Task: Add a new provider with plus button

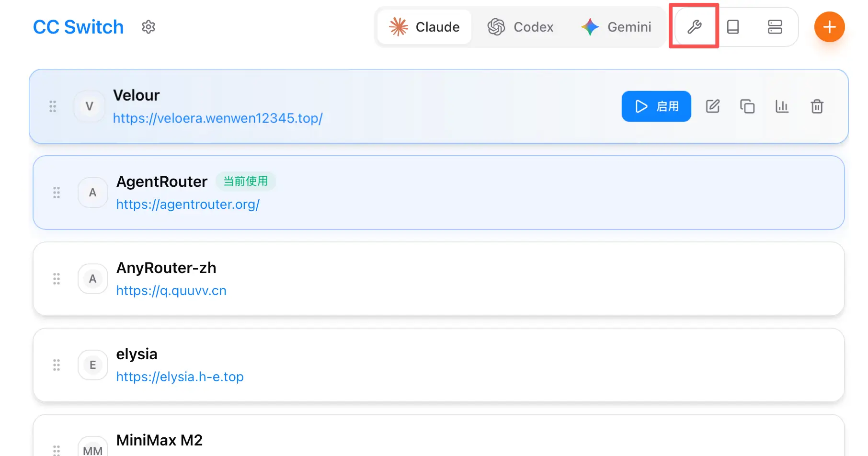Action: pos(829,27)
